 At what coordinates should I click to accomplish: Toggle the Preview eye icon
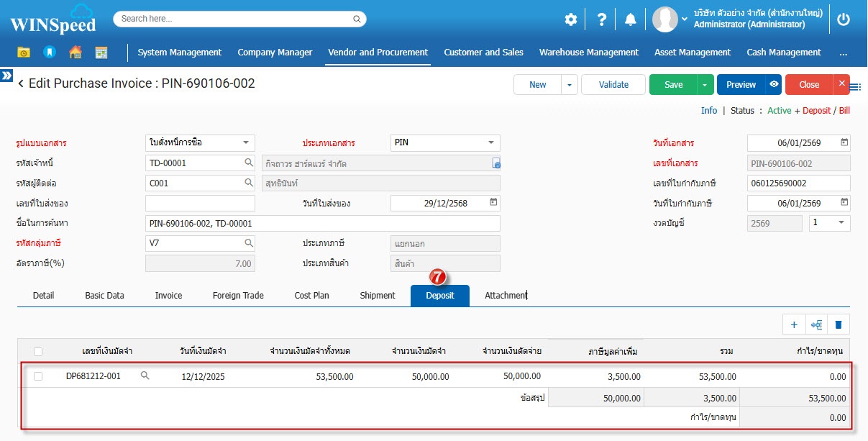click(x=773, y=84)
